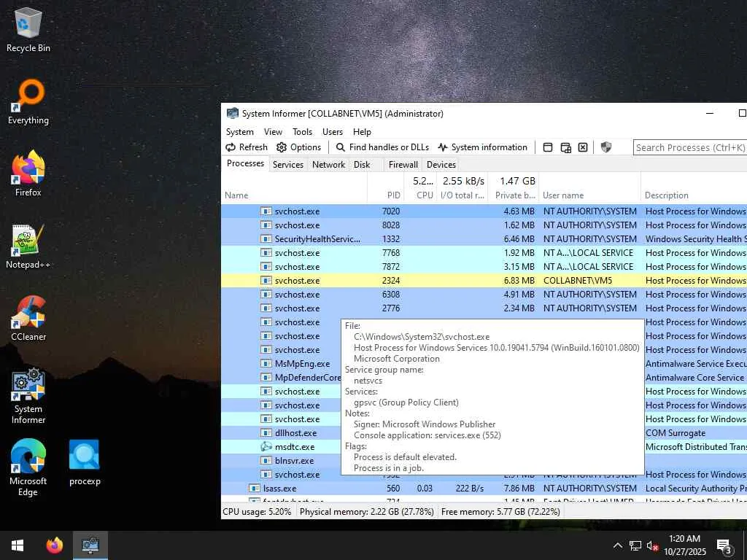Viewport: 747px width, 560px height.
Task: Open the taskbar clock and date
Action: (x=684, y=545)
